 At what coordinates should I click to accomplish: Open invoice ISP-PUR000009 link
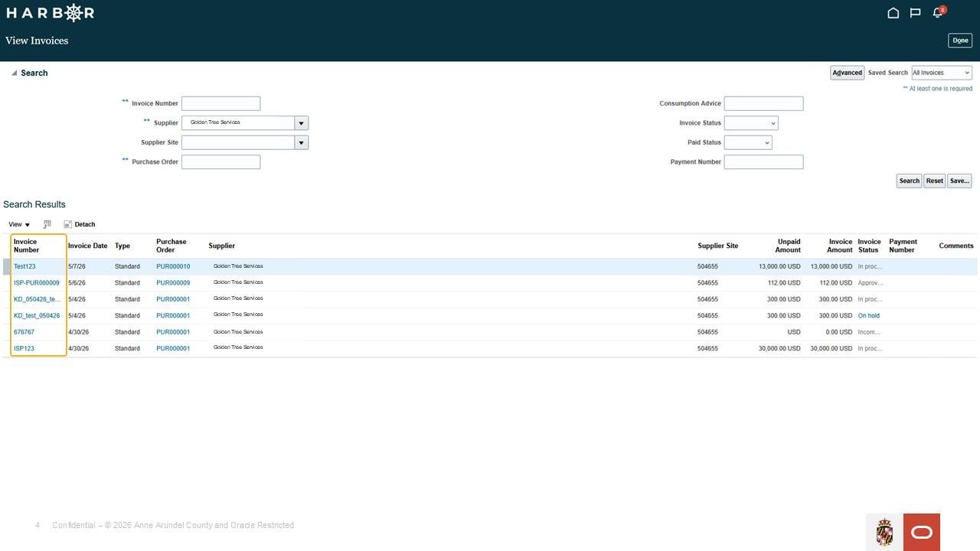(37, 283)
